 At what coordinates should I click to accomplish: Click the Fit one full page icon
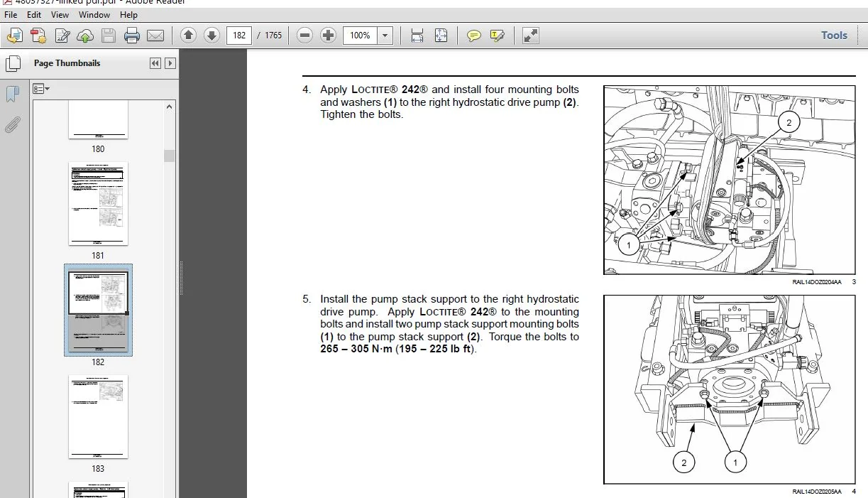(441, 36)
